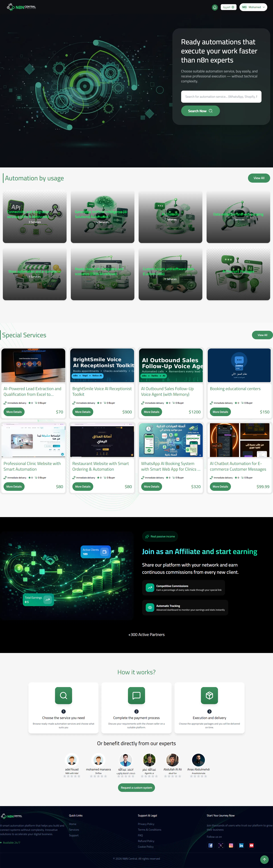Image resolution: width=273 pixels, height=868 pixels.
Task: Open the notifications bell icon
Action: pyautogui.click(x=215, y=7)
